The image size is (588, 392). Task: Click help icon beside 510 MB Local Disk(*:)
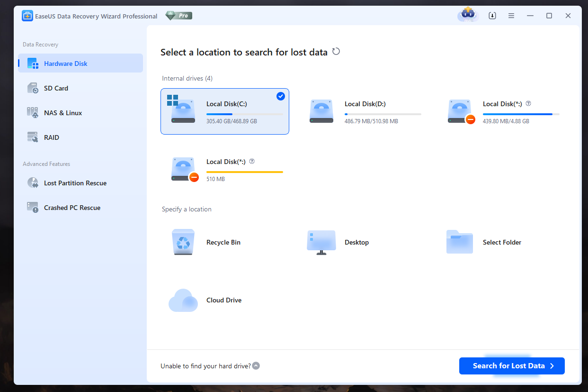click(x=252, y=161)
